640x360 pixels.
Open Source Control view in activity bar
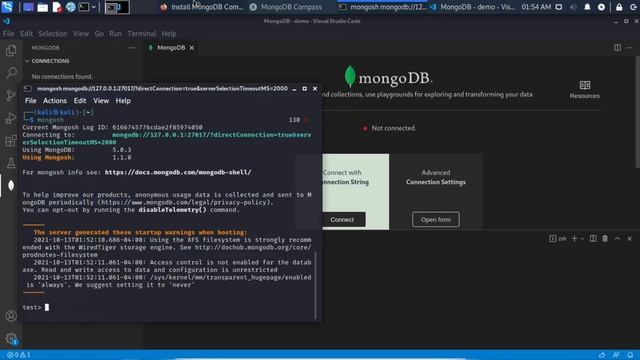pyautogui.click(x=11, y=95)
